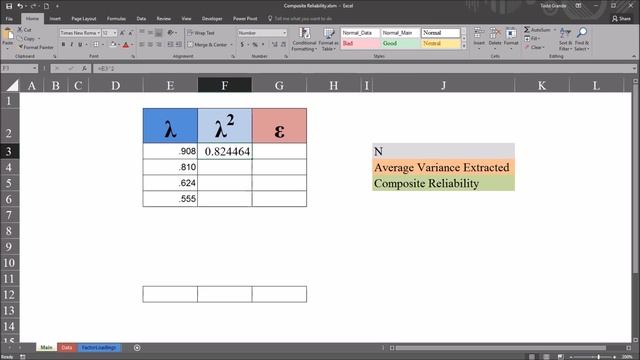The width and height of the screenshot is (640, 360).
Task: Click the Redo icon
Action: [33, 6]
